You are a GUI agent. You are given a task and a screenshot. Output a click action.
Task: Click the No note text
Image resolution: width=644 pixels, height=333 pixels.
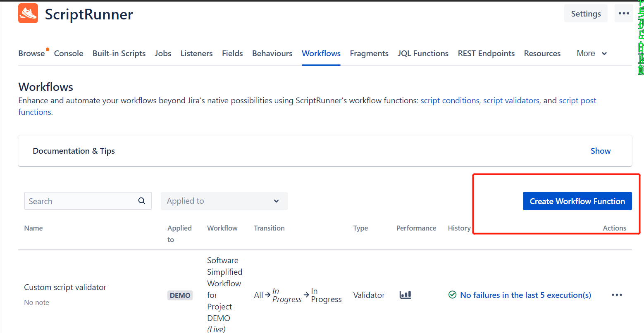coord(36,302)
